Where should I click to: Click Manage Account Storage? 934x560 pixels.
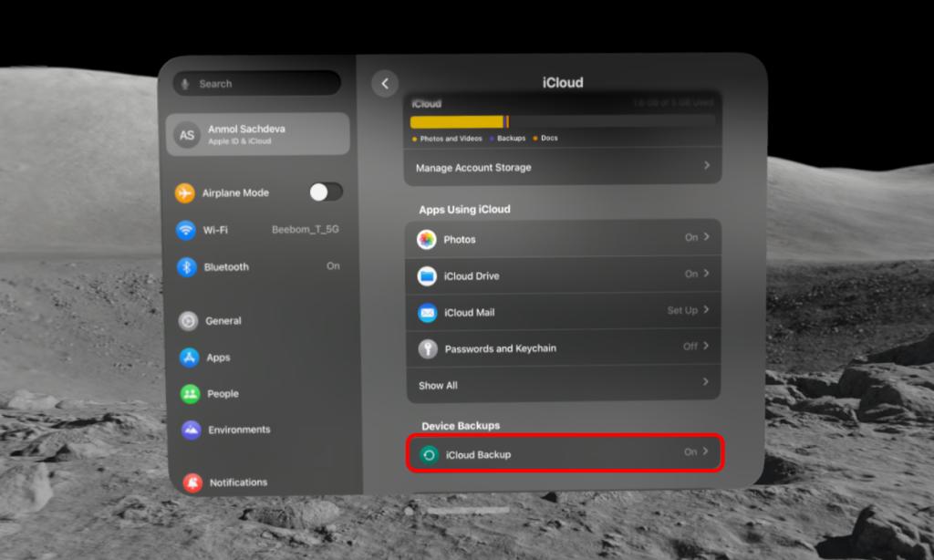click(563, 168)
